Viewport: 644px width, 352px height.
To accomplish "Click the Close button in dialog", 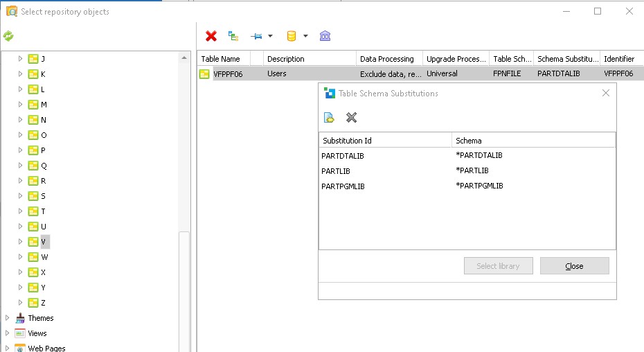I will click(574, 266).
